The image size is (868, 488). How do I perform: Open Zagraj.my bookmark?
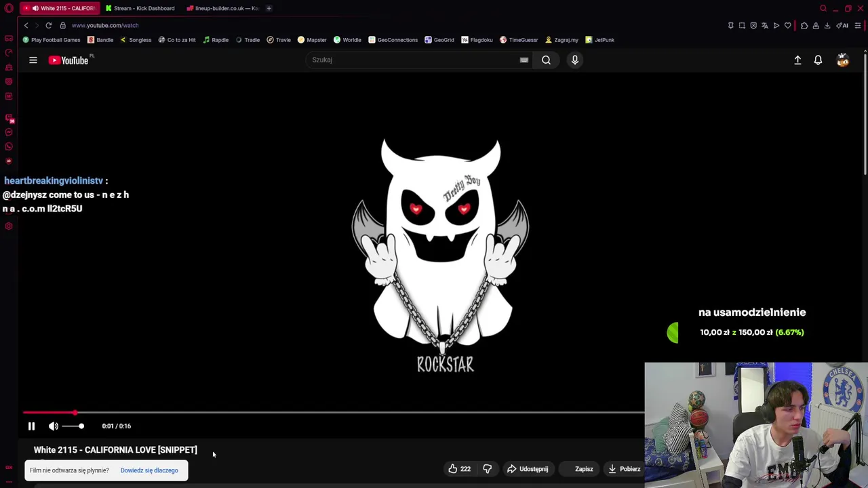pos(561,40)
